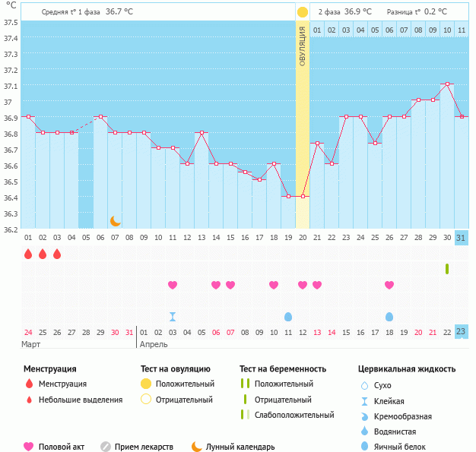Select the menstruation drop on cycle day 01
The image size is (476, 452).
coord(28,254)
